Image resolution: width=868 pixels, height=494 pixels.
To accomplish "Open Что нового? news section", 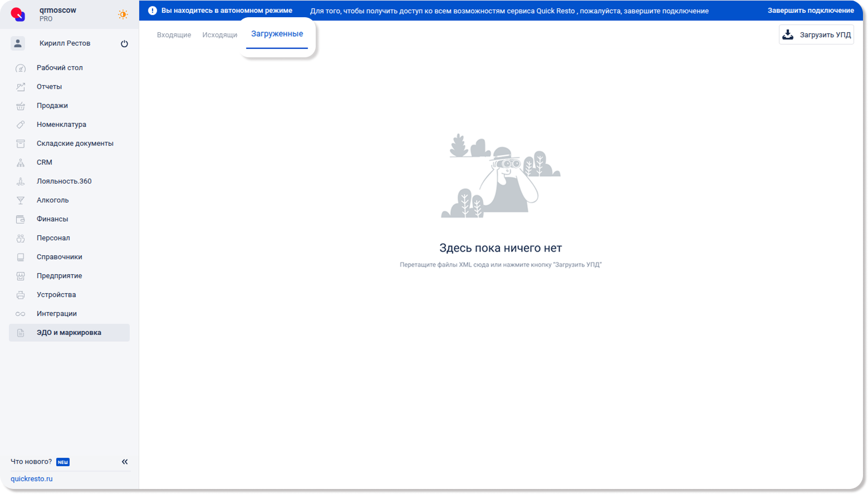I will [31, 462].
